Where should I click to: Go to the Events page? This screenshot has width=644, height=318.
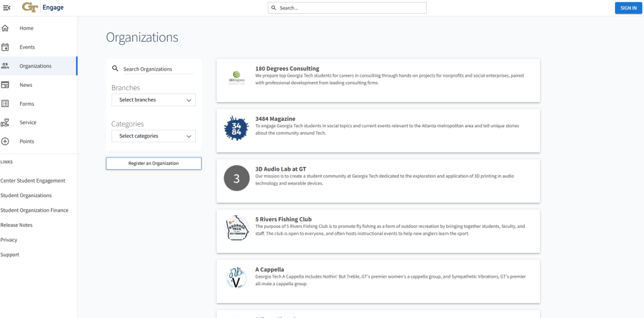(x=38, y=47)
